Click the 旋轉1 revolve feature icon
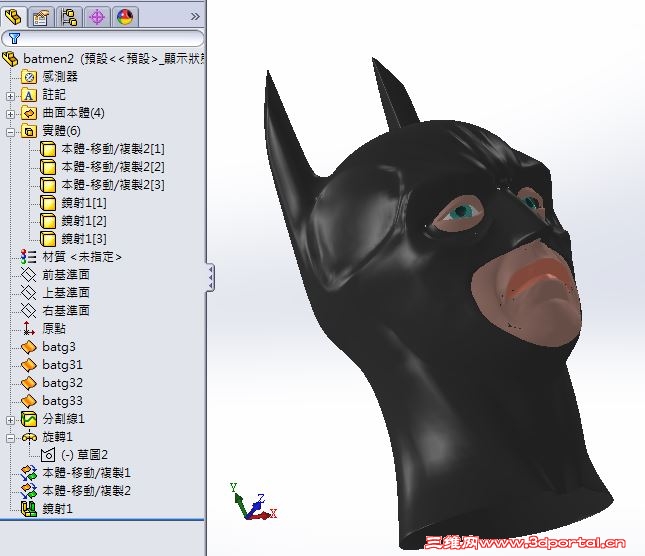The image size is (645, 556). 29,437
